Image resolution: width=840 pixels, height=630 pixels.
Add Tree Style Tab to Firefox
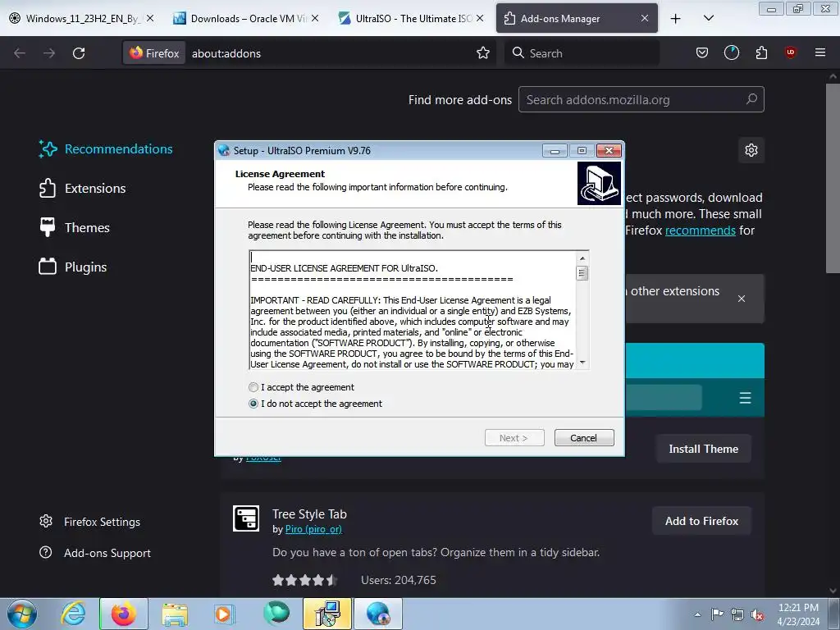(x=702, y=521)
